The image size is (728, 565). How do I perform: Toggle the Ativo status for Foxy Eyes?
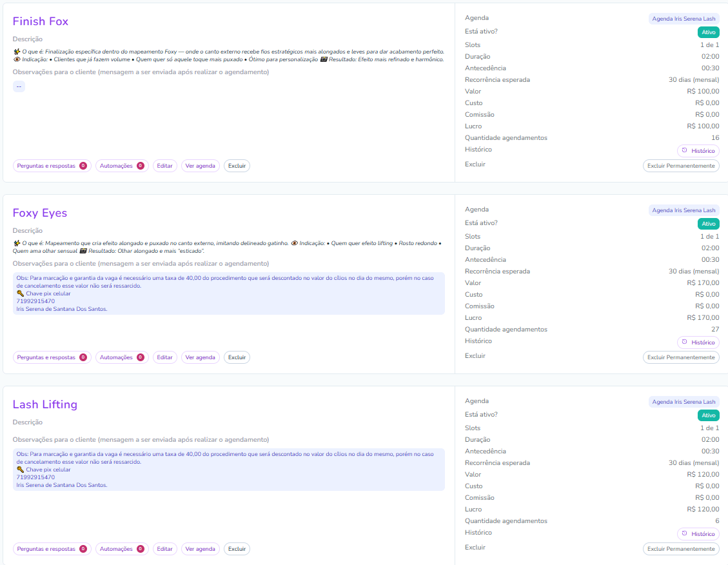(x=708, y=224)
